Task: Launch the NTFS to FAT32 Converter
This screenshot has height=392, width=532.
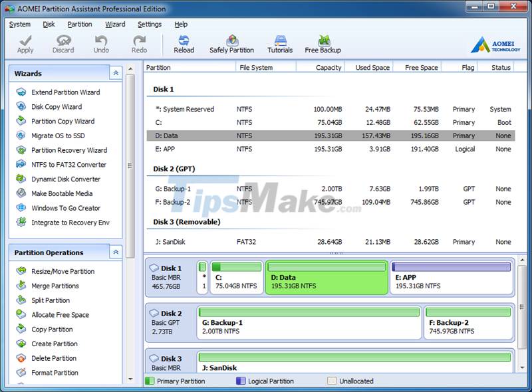Action: (x=63, y=164)
